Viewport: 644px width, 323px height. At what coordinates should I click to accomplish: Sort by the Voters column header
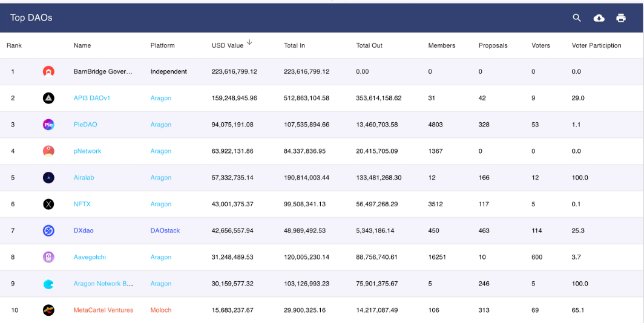point(540,45)
